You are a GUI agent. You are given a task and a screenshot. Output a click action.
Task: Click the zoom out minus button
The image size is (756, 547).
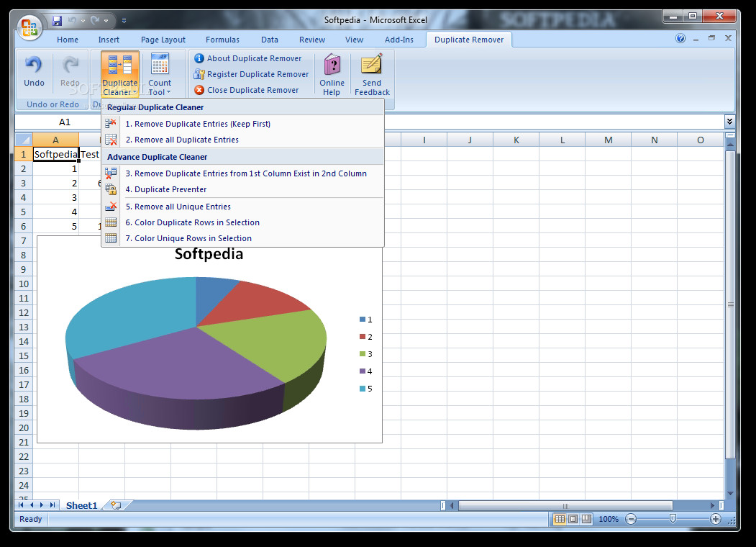pyautogui.click(x=631, y=519)
